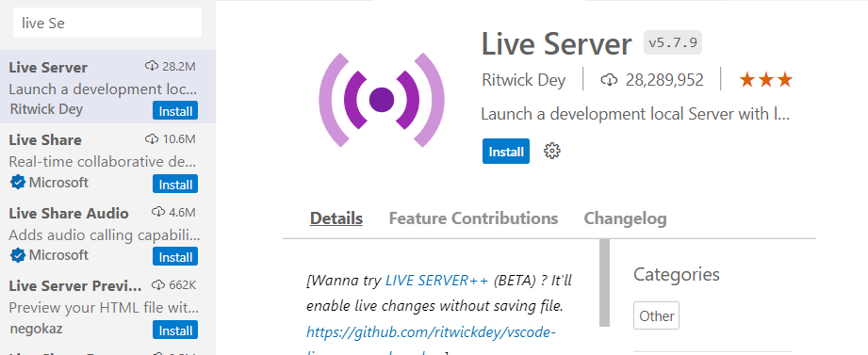This screenshot has width=868, height=355.
Task: Install the Live Share extension
Action: [x=175, y=185]
